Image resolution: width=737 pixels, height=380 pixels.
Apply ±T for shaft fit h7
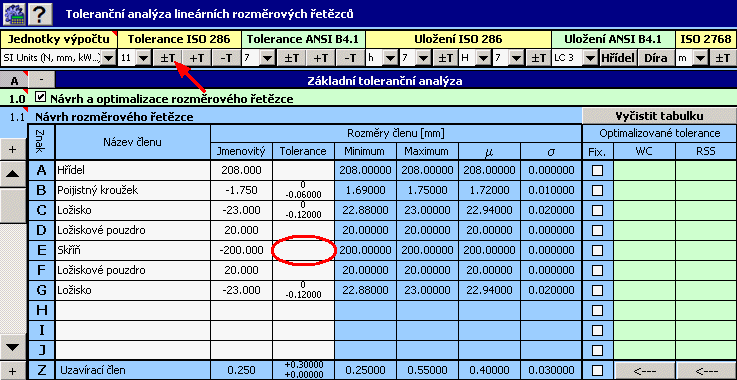click(x=445, y=58)
